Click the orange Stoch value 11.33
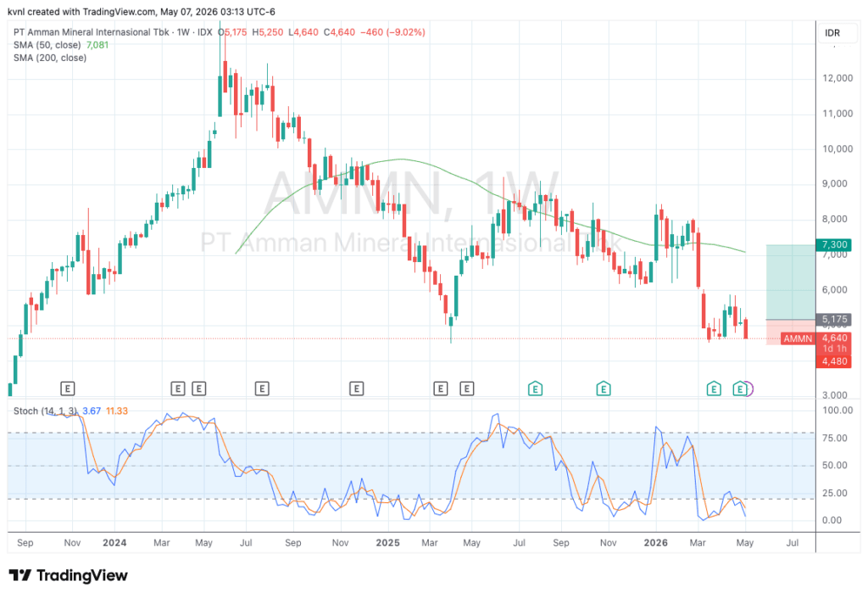The height and width of the screenshot is (598, 868). [x=117, y=411]
